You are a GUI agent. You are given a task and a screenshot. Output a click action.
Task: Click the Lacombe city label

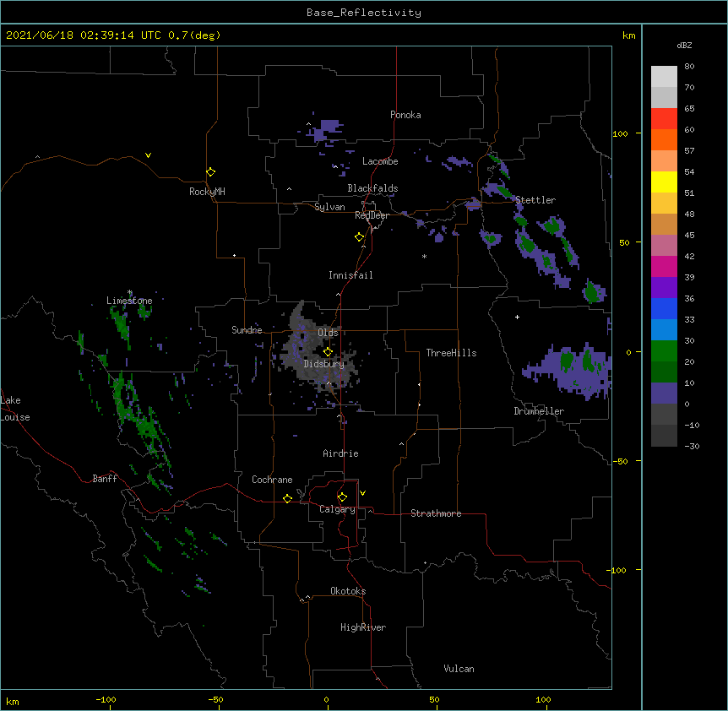pos(380,161)
